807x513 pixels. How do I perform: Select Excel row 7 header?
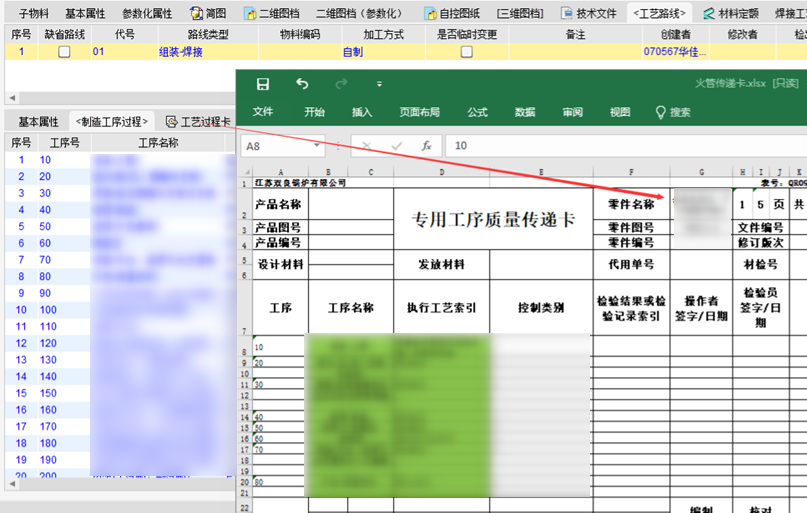pos(245,307)
